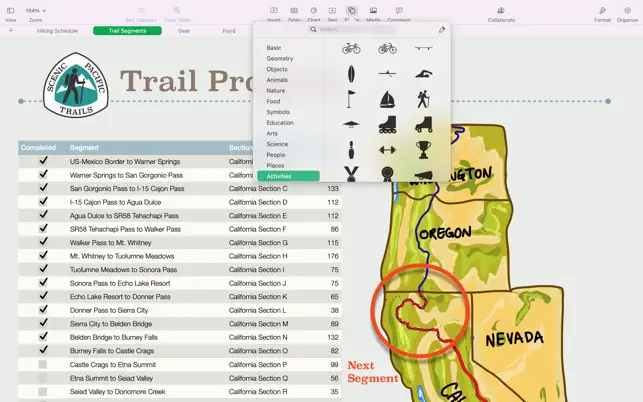Open the View dropdown in toolbar

[x=11, y=14]
